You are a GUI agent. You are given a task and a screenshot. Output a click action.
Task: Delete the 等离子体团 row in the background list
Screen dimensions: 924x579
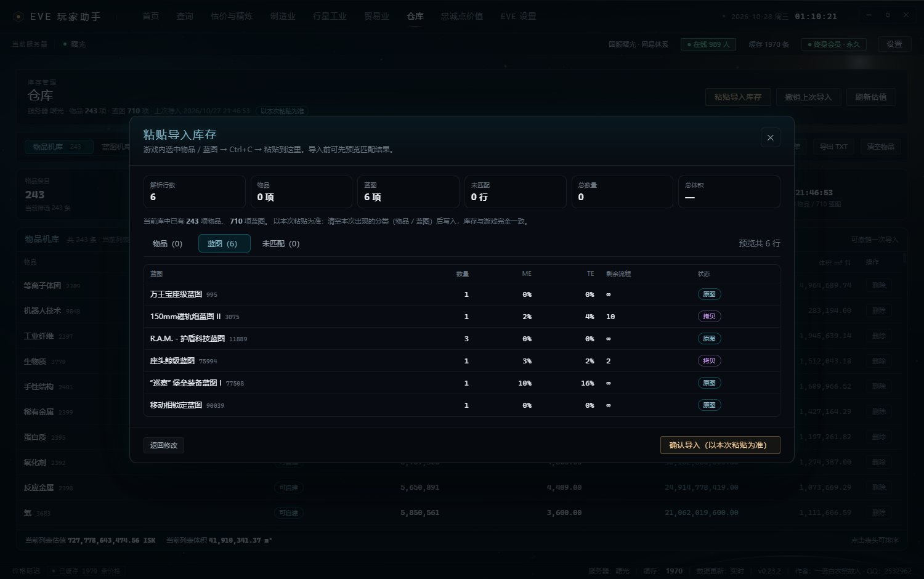pos(879,285)
